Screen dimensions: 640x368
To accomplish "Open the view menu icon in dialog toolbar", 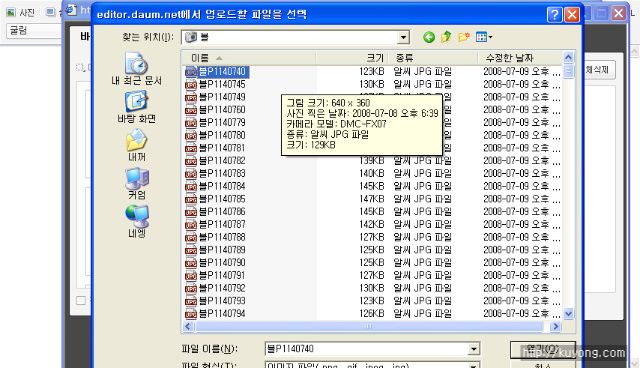I will [484, 37].
